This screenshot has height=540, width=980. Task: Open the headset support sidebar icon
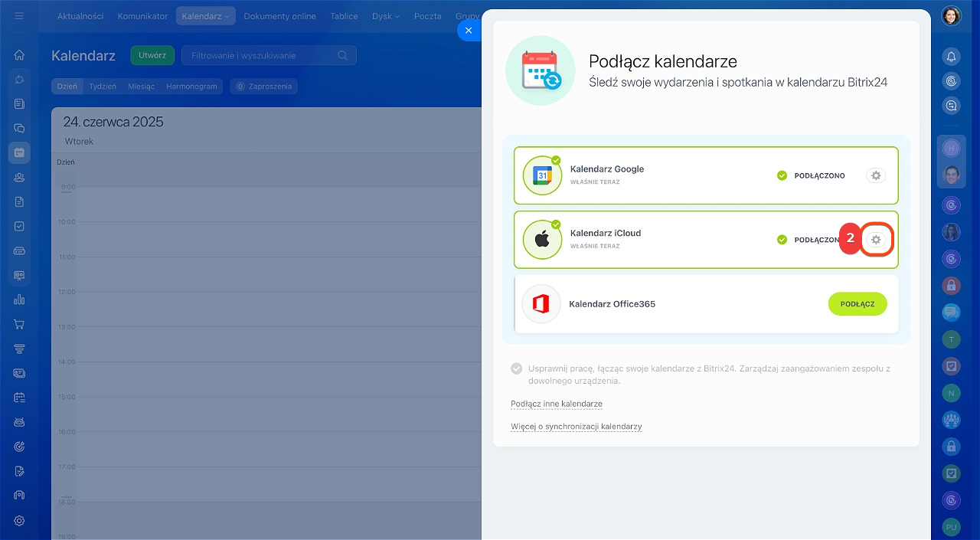pos(19,496)
